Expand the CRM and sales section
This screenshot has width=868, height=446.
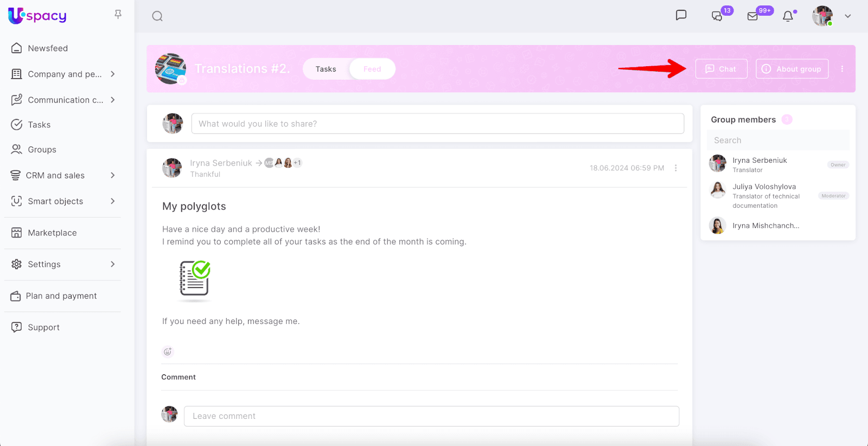113,175
